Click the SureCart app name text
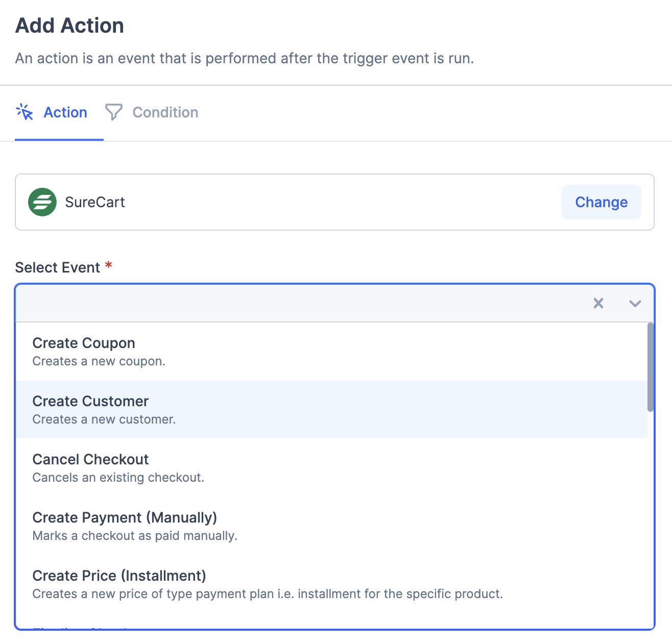Screen dimensions: 672x644 point(95,202)
